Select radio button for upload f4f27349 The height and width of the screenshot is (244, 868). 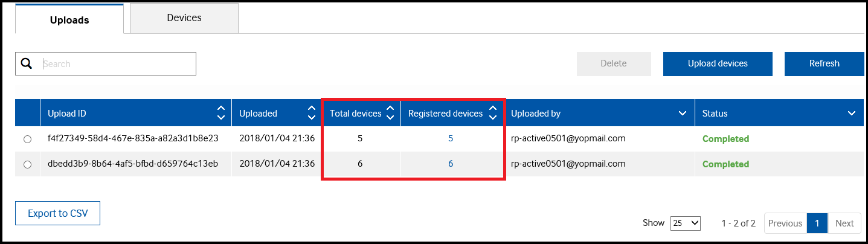(x=27, y=139)
